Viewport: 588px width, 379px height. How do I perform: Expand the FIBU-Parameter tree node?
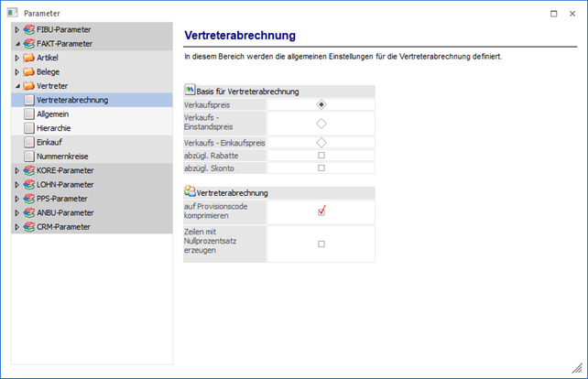click(x=16, y=30)
